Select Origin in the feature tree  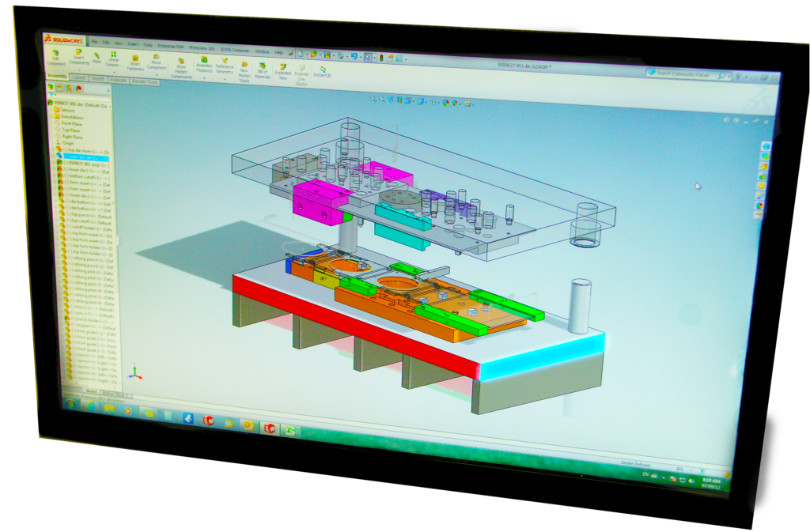65,143
